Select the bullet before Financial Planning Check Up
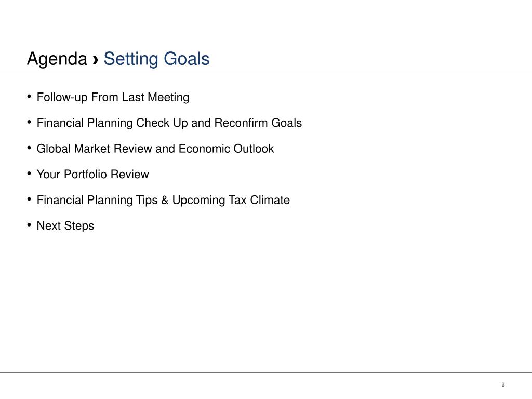Image resolution: width=532 pixels, height=399 pixels. (x=29, y=122)
